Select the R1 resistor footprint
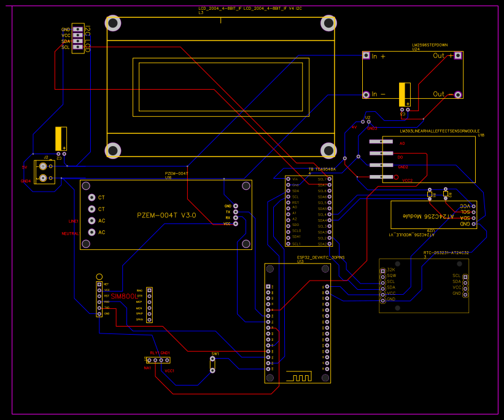This screenshot has height=420, width=504. click(430, 194)
